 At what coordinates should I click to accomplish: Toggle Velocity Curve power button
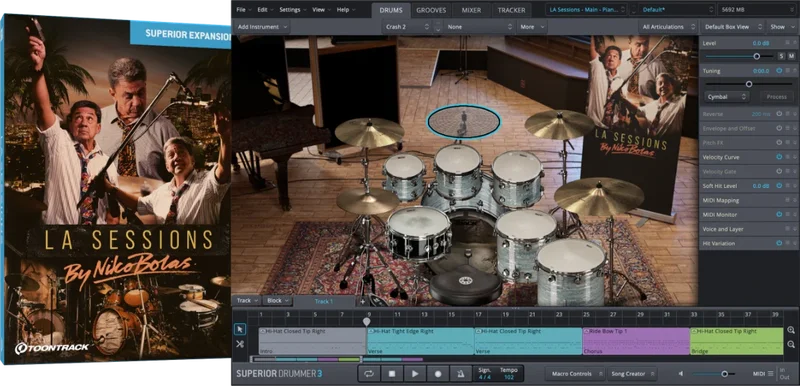tap(779, 157)
